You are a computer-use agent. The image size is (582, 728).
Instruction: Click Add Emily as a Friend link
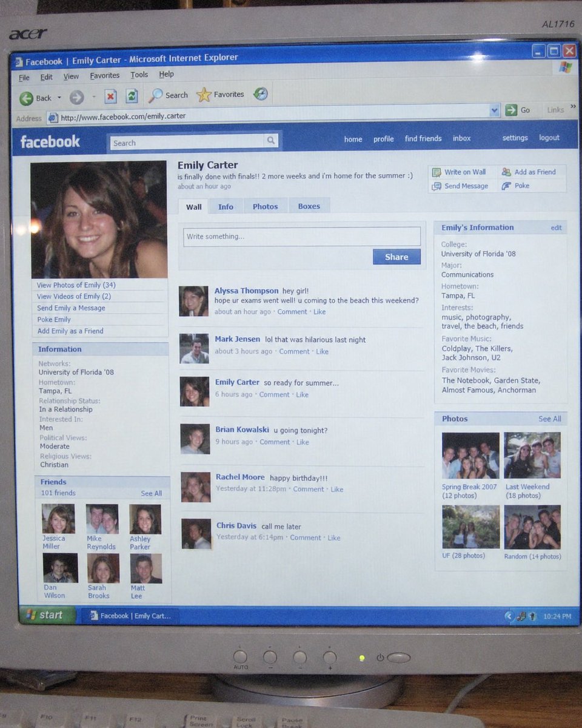tap(70, 331)
